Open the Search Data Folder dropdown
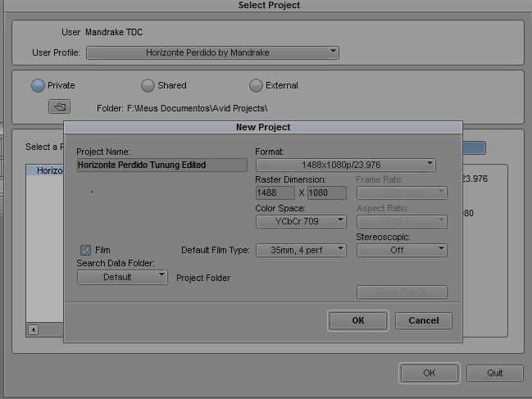 (122, 277)
